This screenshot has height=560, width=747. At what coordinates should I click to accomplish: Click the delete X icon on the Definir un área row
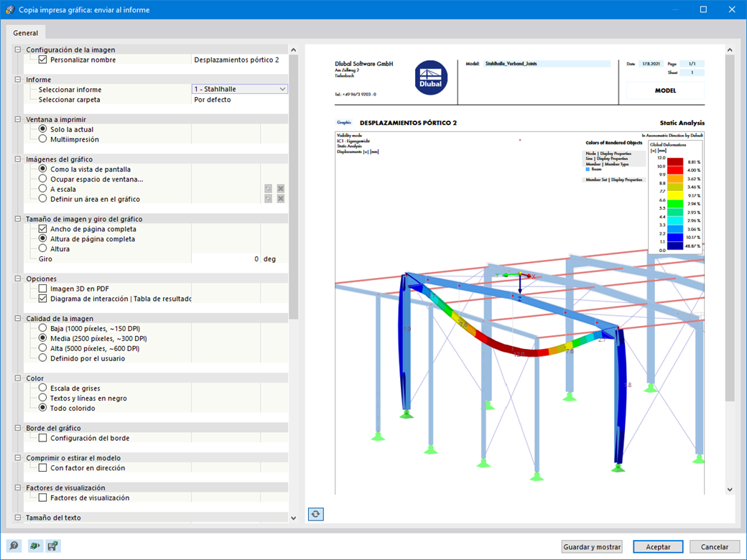[x=281, y=199]
